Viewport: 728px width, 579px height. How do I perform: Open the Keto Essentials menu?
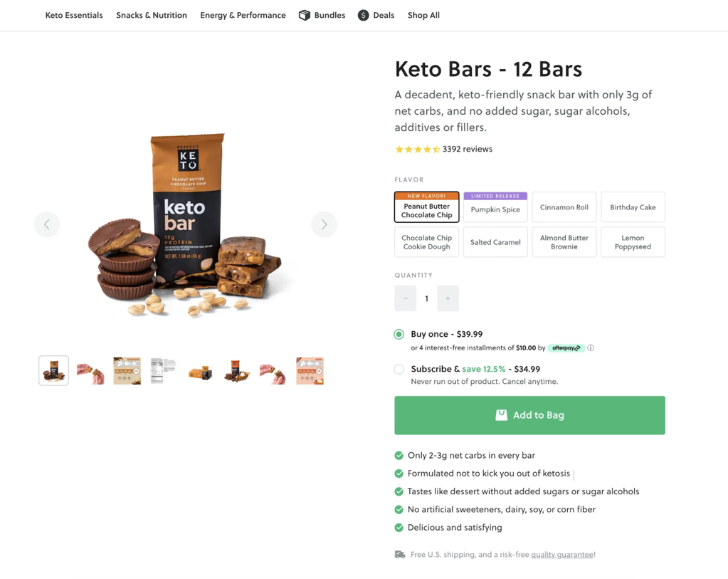[73, 14]
